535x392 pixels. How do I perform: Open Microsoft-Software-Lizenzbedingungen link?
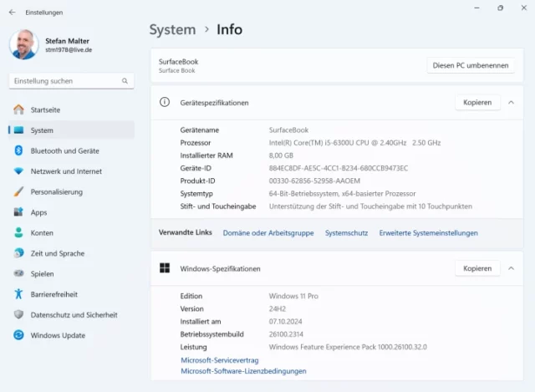[243, 371]
